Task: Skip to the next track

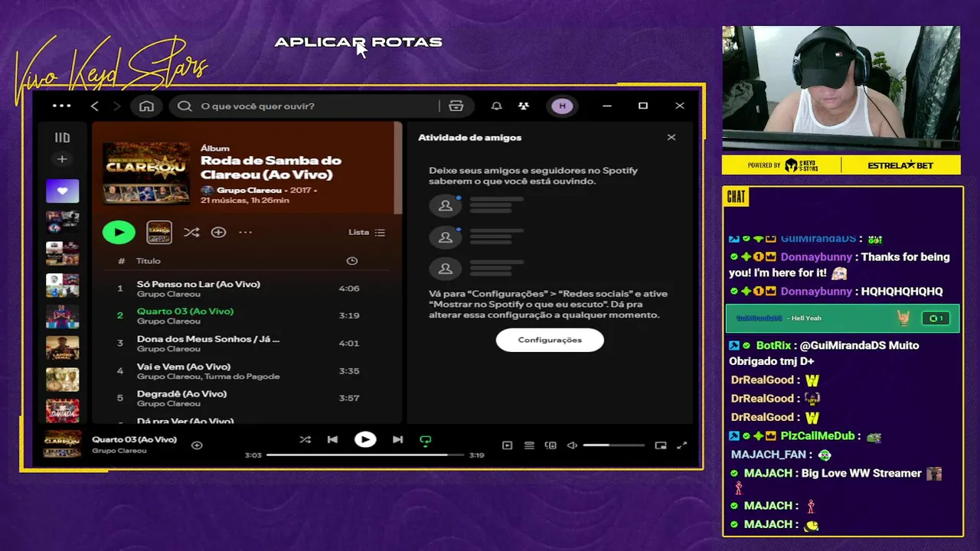Action: [397, 439]
